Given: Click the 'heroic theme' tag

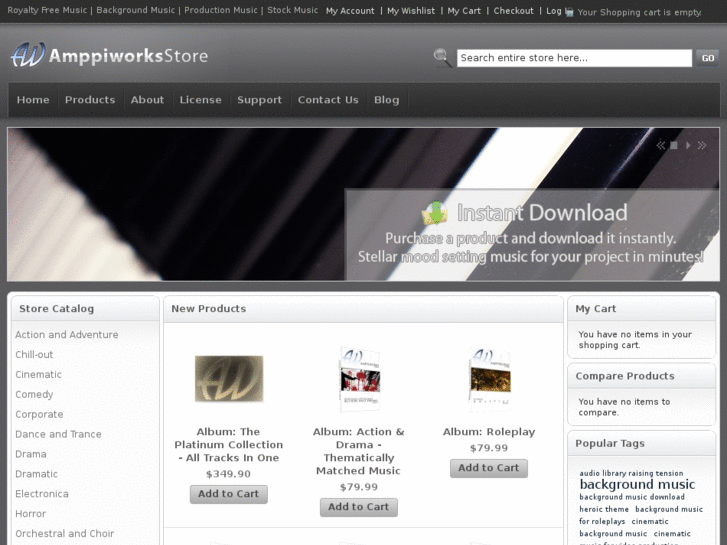Looking at the screenshot, I should coord(604,509).
